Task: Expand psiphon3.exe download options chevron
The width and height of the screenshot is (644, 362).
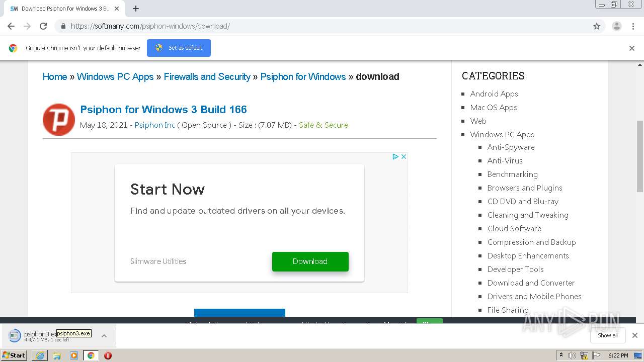Action: [x=104, y=336]
